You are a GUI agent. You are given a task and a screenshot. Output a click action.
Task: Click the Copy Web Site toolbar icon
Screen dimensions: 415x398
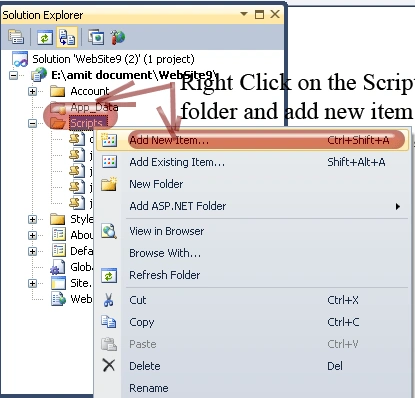tap(96, 37)
